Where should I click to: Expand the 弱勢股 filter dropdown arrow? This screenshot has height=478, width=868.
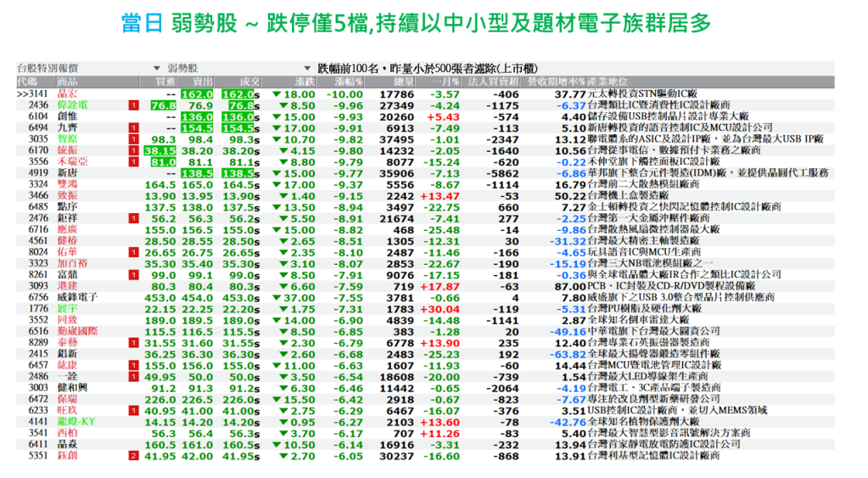pos(307,68)
